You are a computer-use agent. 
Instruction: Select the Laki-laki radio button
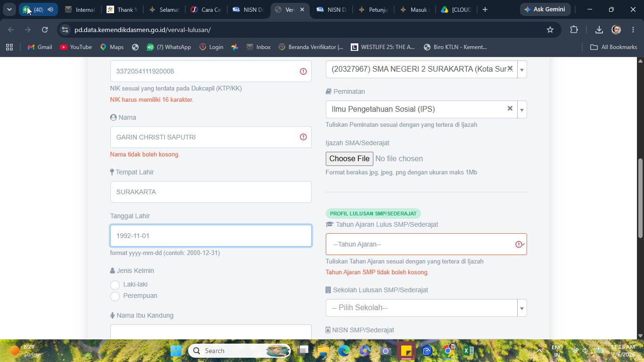[x=115, y=285]
